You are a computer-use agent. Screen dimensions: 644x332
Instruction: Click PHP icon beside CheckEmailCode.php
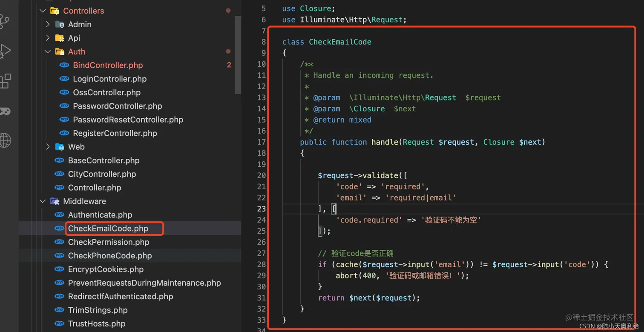[59, 229]
